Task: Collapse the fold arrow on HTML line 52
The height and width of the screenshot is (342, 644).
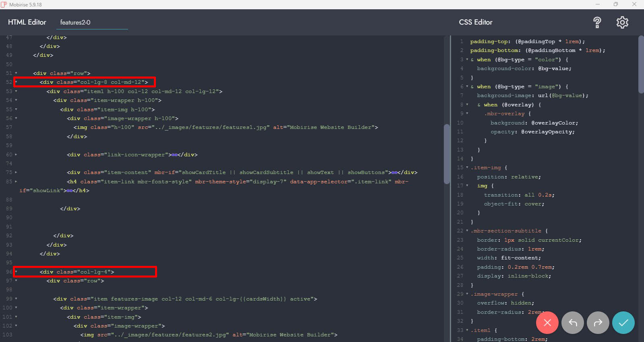Action: (x=16, y=82)
